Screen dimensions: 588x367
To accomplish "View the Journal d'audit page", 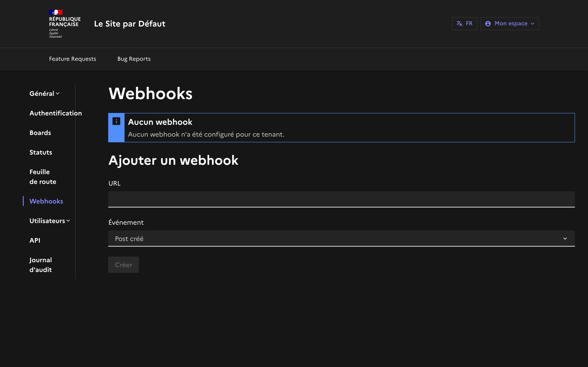I will coord(41,265).
